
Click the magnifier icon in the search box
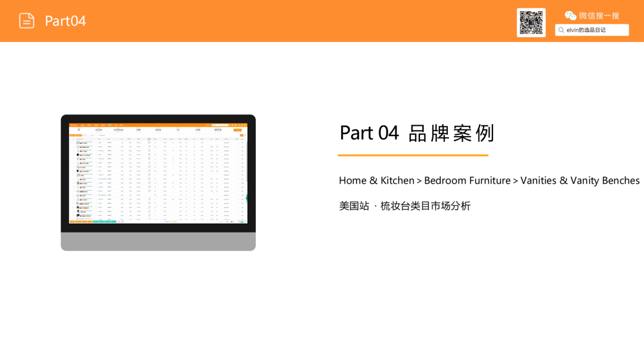561,29
